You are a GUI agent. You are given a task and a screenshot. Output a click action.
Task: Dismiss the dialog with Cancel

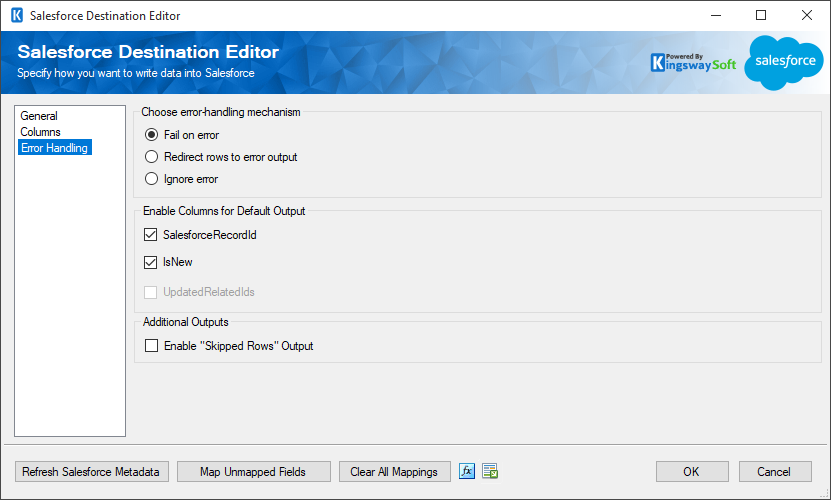point(775,471)
